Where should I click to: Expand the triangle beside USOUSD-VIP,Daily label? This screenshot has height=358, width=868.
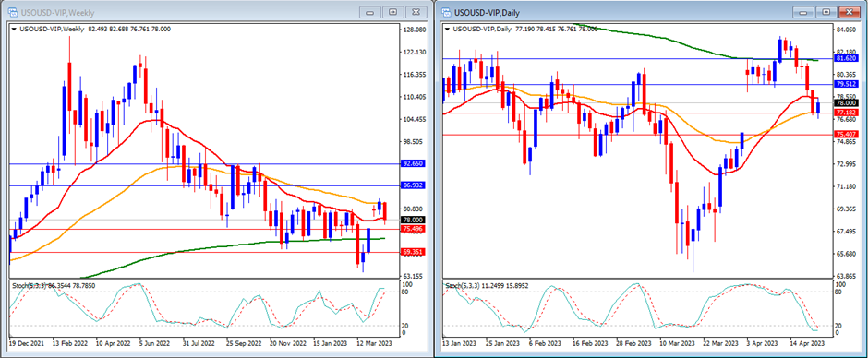click(447, 29)
